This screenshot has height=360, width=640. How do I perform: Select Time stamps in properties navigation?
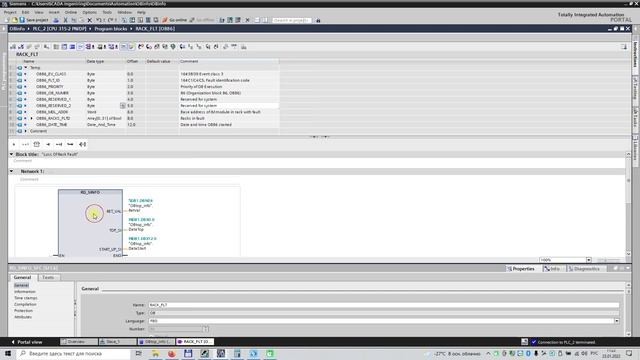(x=26, y=298)
